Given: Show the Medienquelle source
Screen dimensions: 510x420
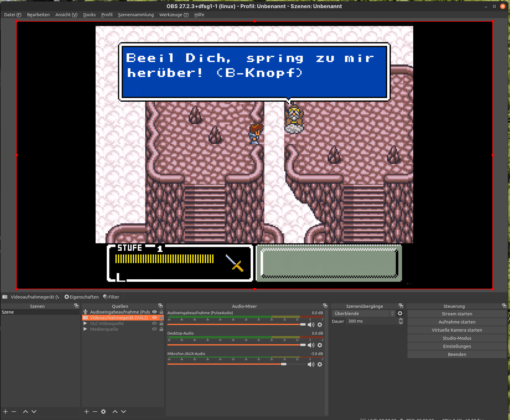Looking at the screenshot, I should coord(154,329).
